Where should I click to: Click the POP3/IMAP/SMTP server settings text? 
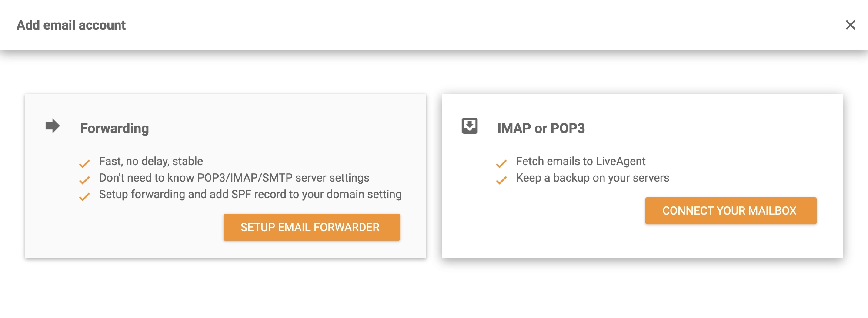[x=234, y=178]
